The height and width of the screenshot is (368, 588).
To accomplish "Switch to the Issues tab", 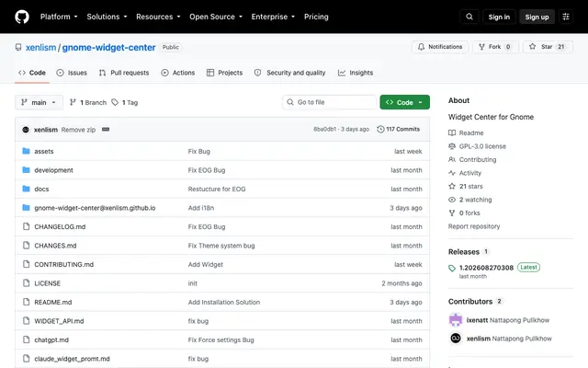I will coord(72,73).
